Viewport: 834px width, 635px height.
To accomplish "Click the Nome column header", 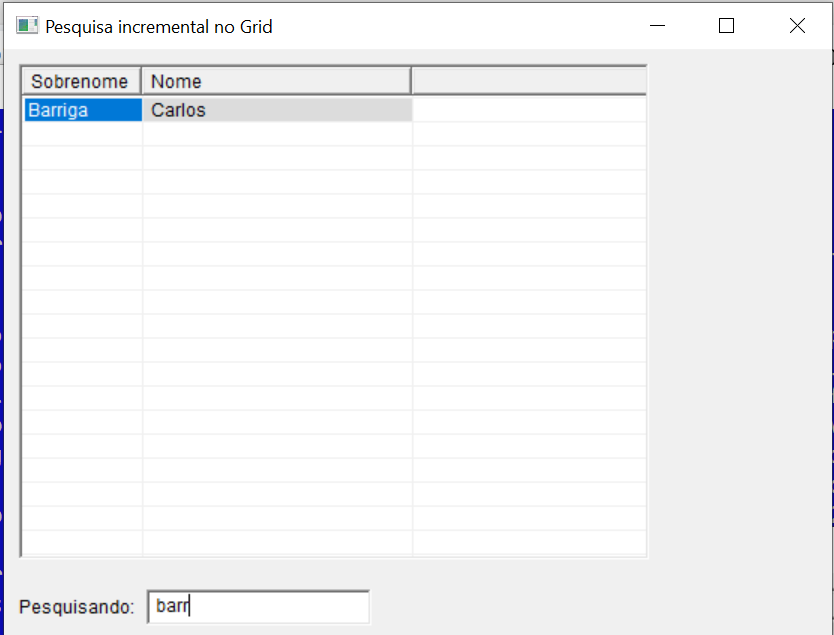I will pyautogui.click(x=275, y=81).
